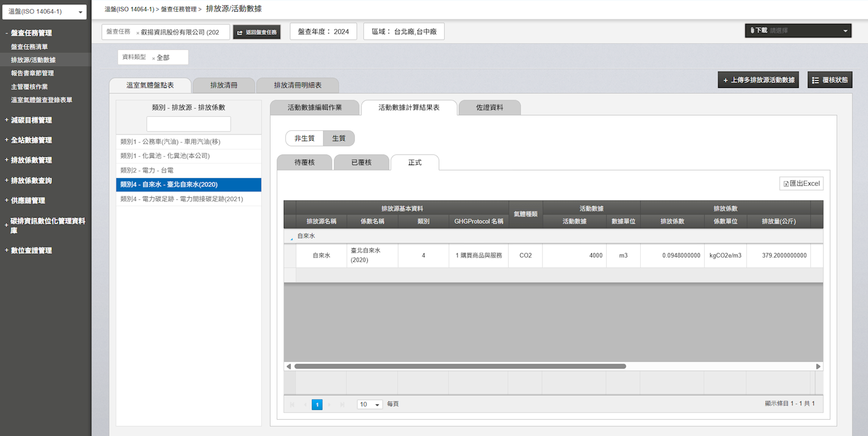The width and height of the screenshot is (868, 436).
Task: Click the scroll left arrow of the table
Action: [289, 367]
